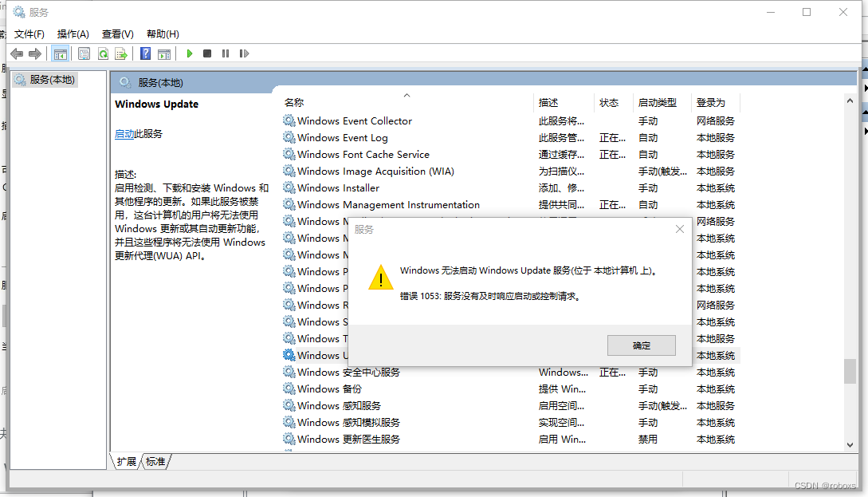Click gear icon of Windows 感知服务
This screenshot has height=497, width=868.
click(x=289, y=405)
